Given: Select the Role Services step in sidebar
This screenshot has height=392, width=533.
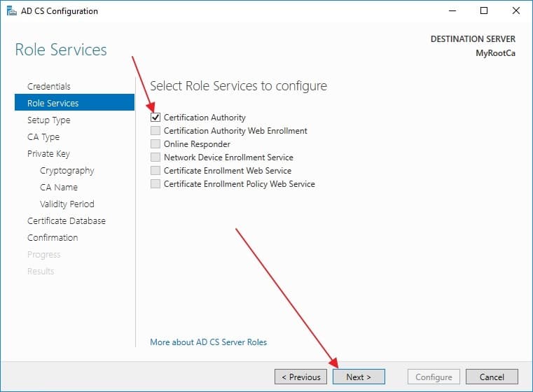Looking at the screenshot, I should 74,103.
